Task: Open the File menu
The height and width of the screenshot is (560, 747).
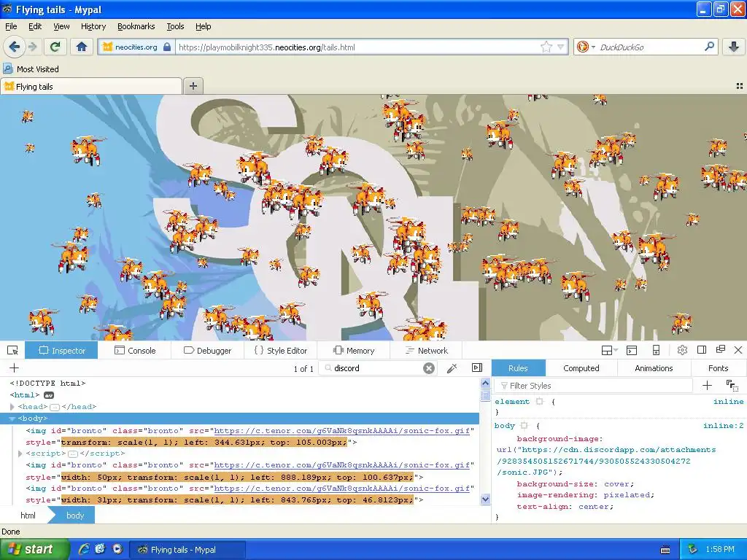Action: click(11, 26)
